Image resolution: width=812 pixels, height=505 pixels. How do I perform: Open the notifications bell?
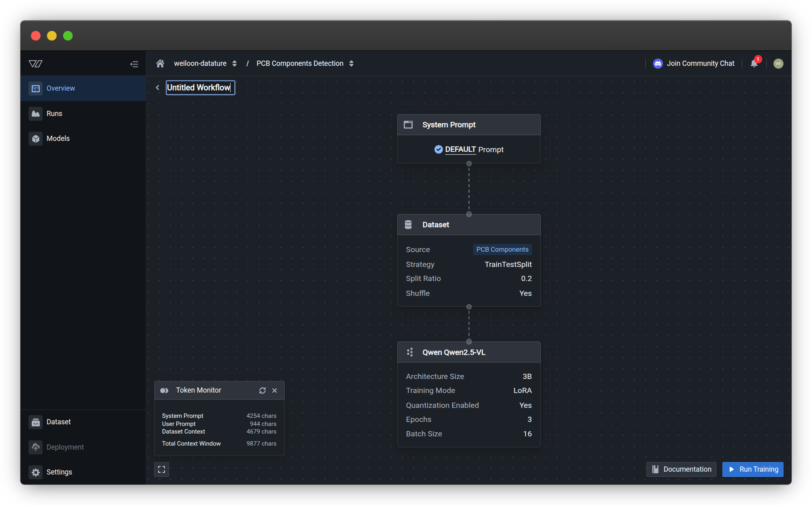click(754, 63)
